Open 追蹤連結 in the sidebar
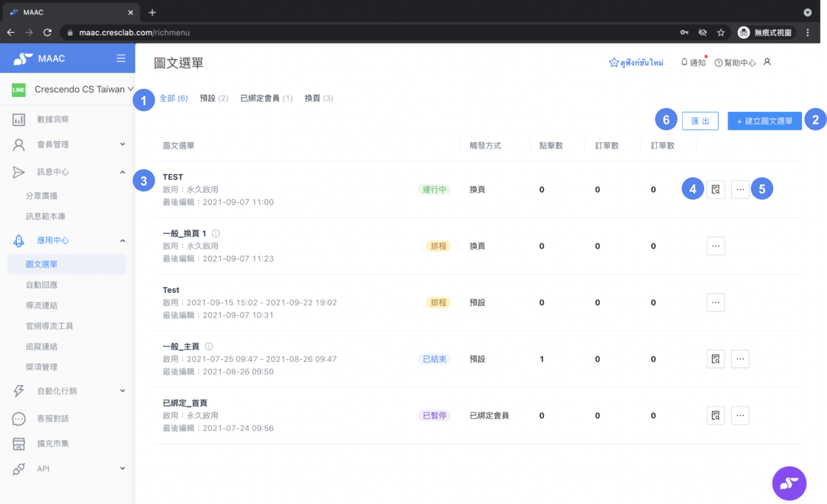Screen dimensions: 827x504 42,346
